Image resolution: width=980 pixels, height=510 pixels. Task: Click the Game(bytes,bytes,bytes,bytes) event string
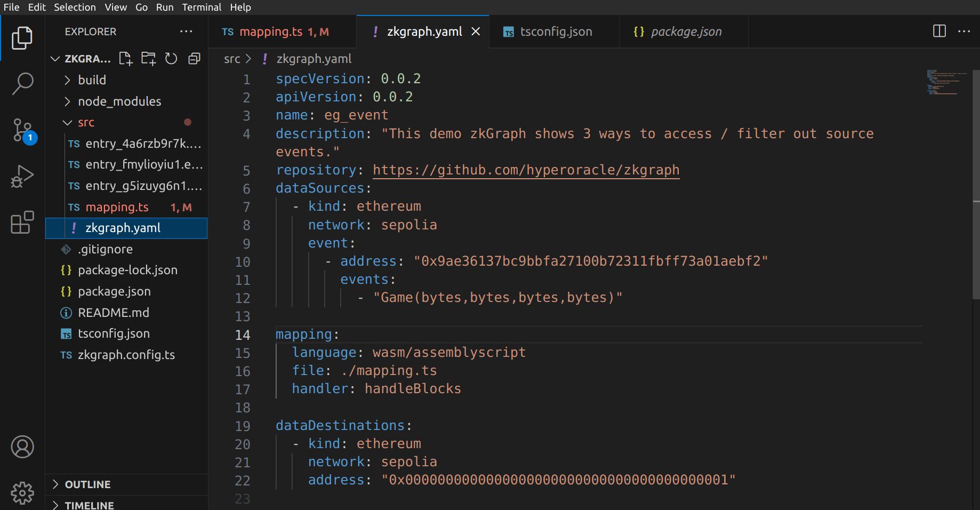coord(497,298)
